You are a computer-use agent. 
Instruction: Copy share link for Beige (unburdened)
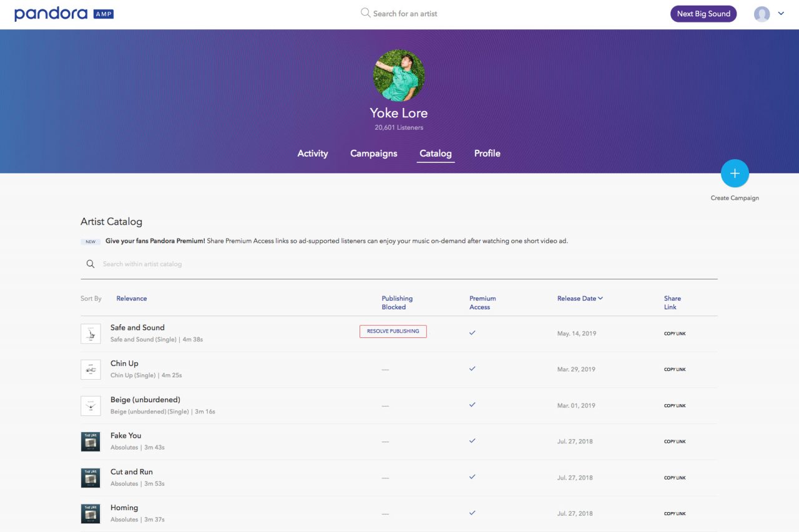tap(674, 405)
